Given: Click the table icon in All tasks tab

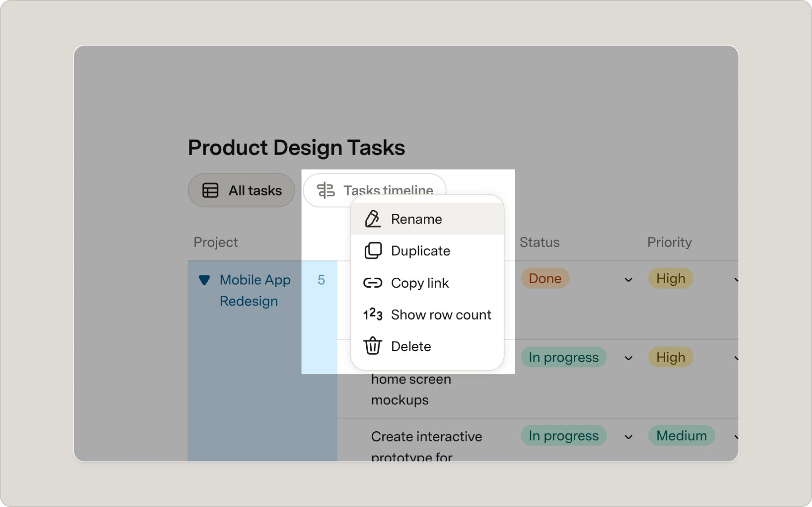Looking at the screenshot, I should pyautogui.click(x=210, y=190).
